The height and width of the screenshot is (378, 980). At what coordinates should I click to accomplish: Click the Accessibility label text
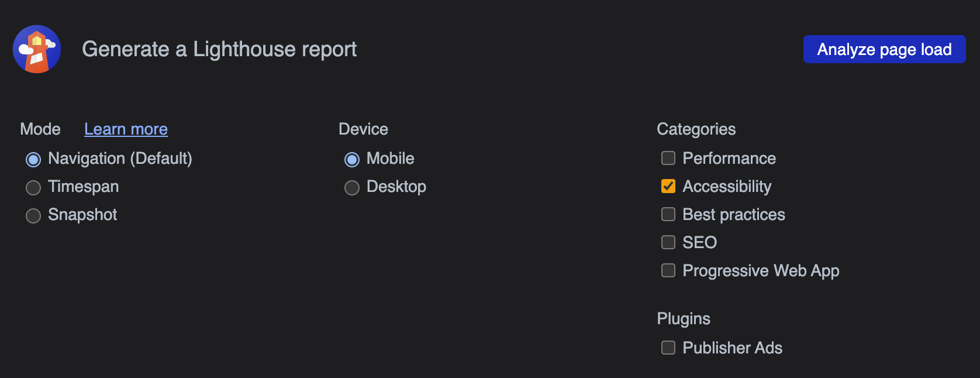(x=727, y=186)
